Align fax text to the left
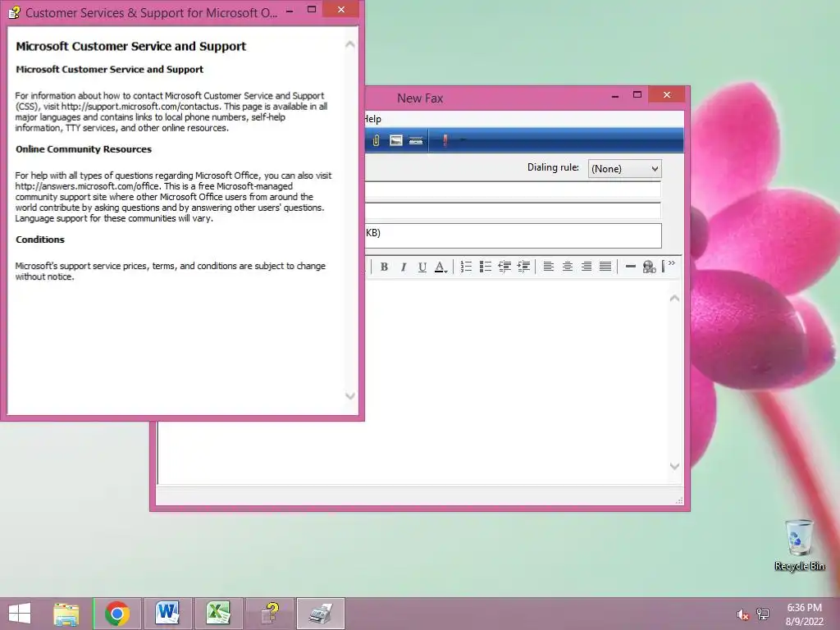The image size is (840, 630). (549, 267)
